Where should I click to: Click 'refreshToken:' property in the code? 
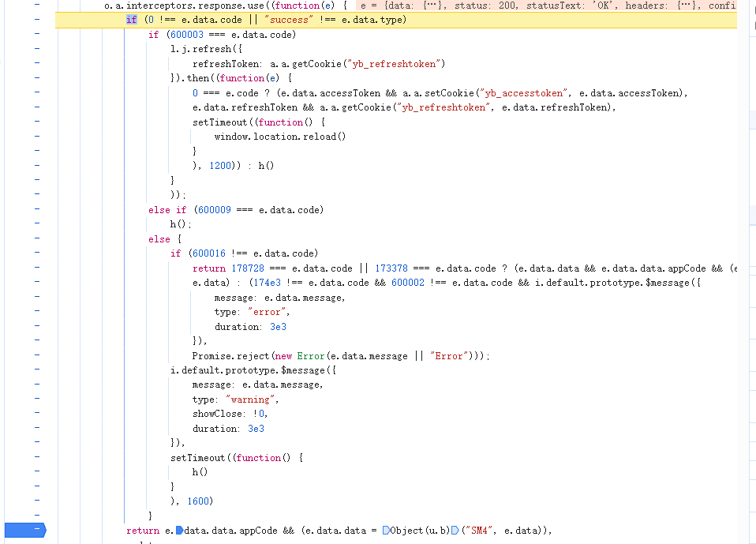[x=227, y=64]
